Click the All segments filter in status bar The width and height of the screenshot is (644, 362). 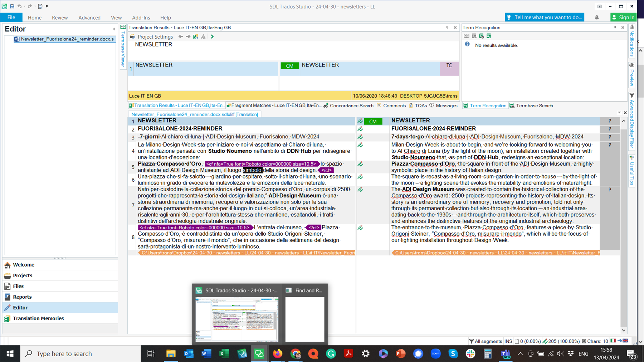(x=486, y=341)
